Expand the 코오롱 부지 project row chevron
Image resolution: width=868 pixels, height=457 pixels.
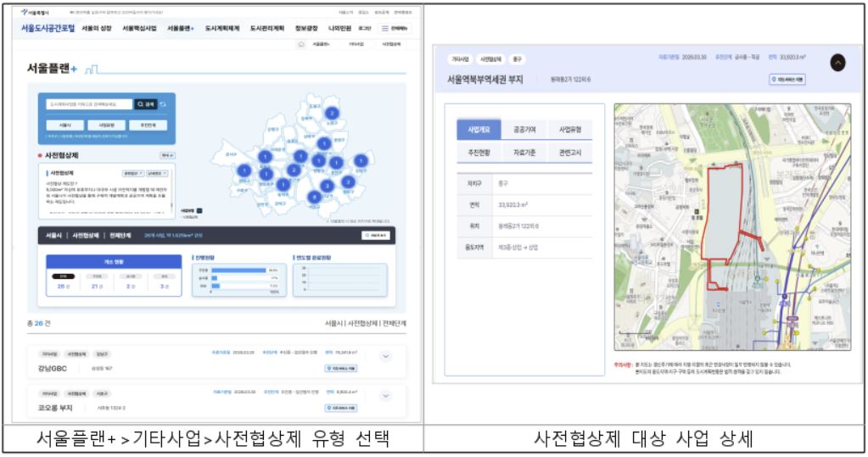point(386,396)
